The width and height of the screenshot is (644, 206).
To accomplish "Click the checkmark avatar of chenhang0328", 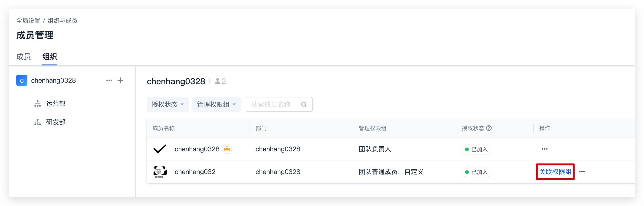I will pyautogui.click(x=160, y=149).
